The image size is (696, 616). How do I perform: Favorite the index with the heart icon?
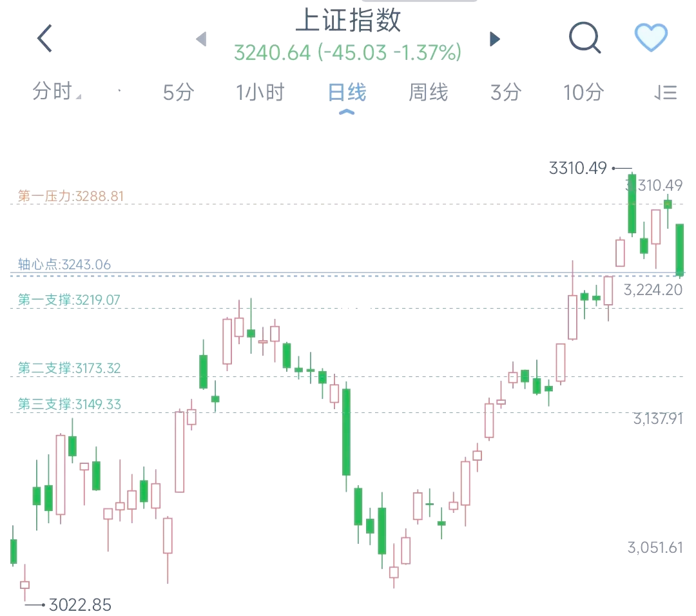pyautogui.click(x=651, y=38)
